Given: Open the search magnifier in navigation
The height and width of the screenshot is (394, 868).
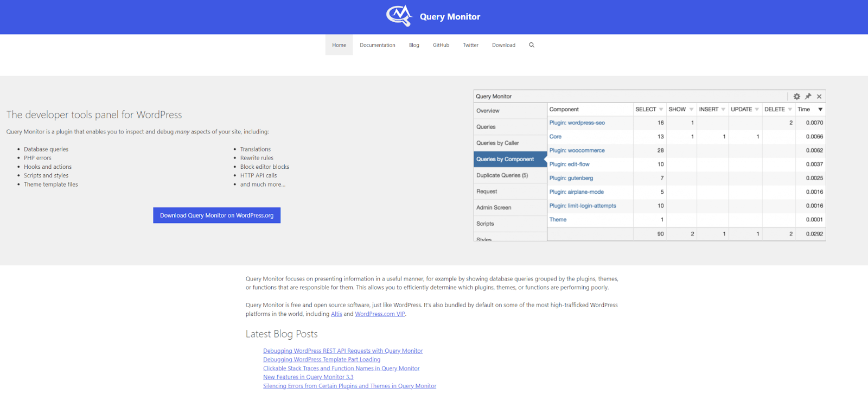Looking at the screenshot, I should [x=532, y=45].
